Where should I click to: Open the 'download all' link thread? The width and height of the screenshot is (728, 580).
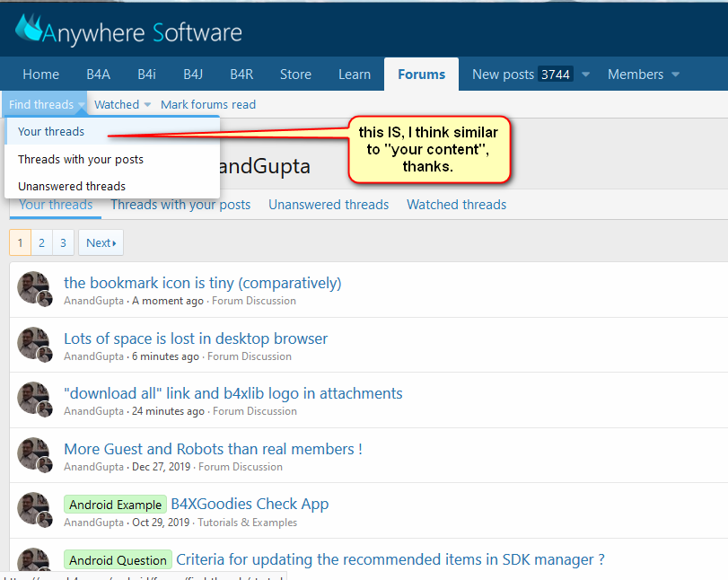[x=233, y=393]
